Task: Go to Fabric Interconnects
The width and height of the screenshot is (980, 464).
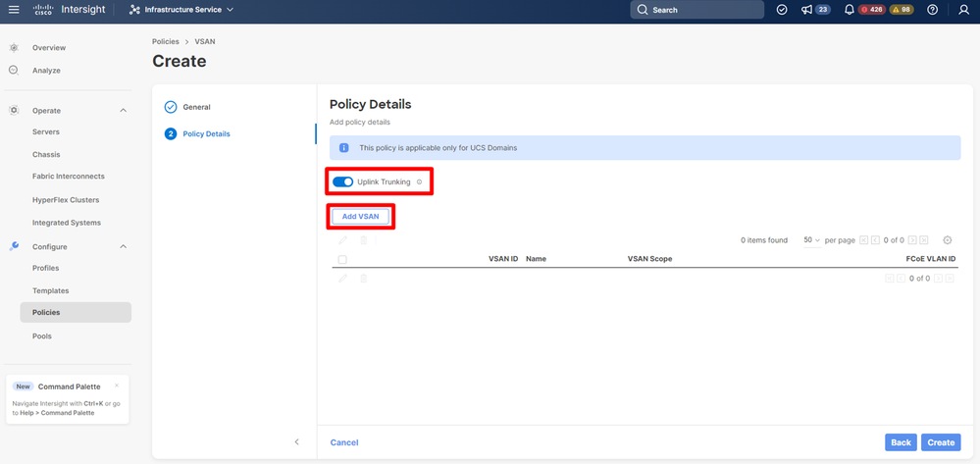Action: click(x=68, y=177)
